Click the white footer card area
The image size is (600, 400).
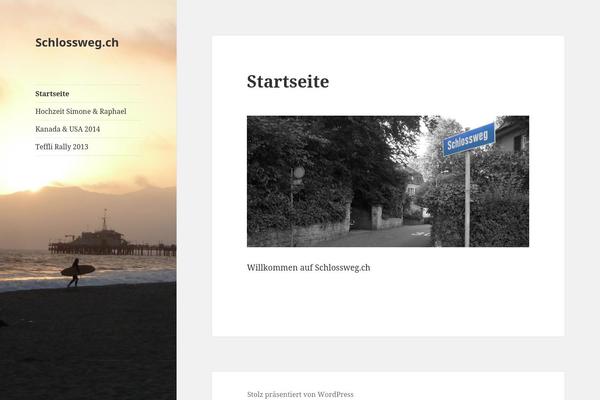pyautogui.click(x=388, y=386)
